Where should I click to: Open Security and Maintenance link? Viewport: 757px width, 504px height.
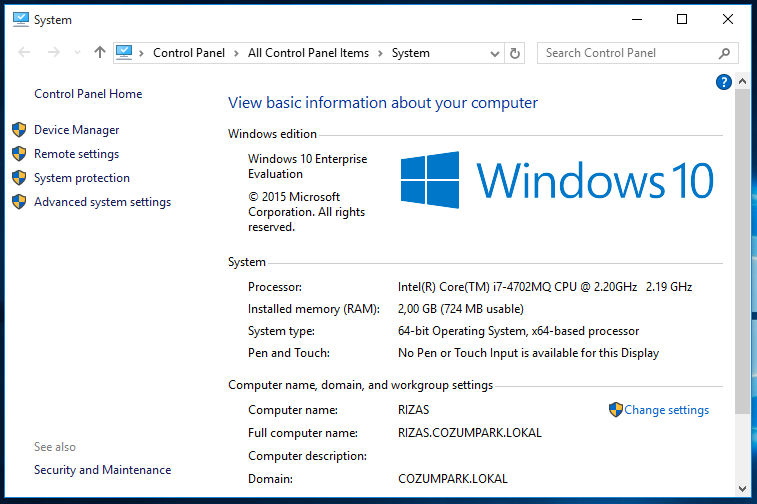coord(102,470)
